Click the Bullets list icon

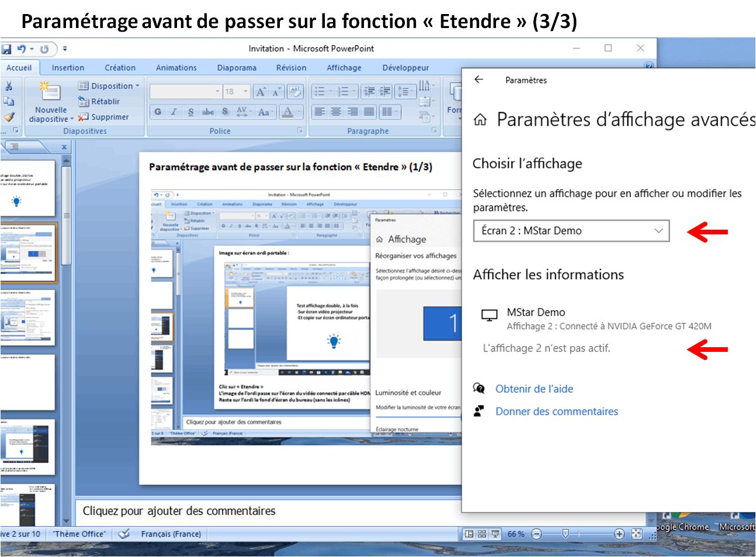click(320, 92)
